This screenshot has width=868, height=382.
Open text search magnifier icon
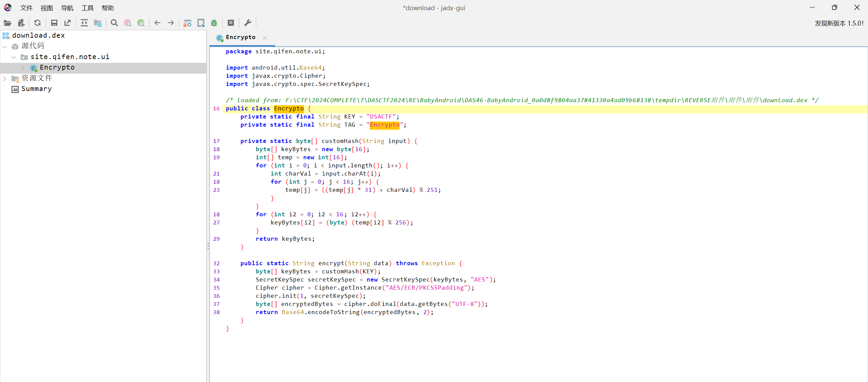114,23
